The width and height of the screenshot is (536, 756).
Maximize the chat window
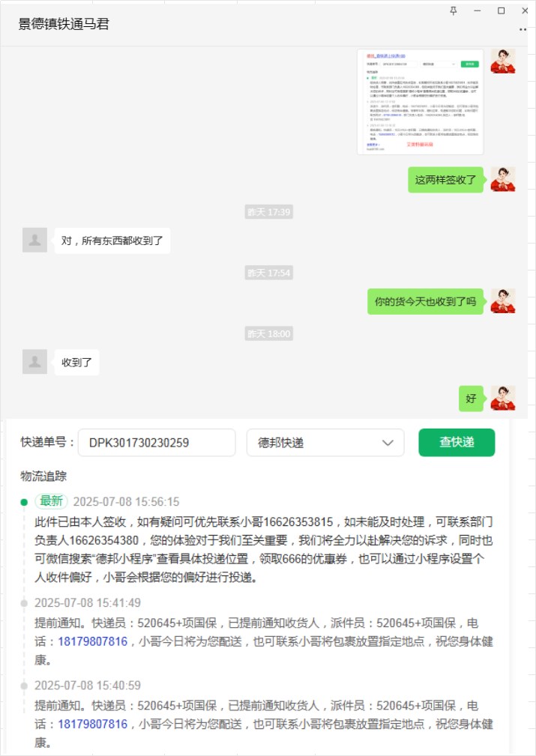tap(502, 10)
